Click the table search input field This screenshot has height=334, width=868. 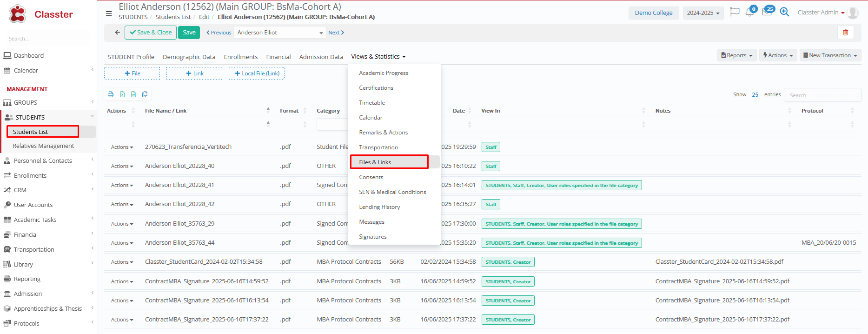click(x=822, y=95)
